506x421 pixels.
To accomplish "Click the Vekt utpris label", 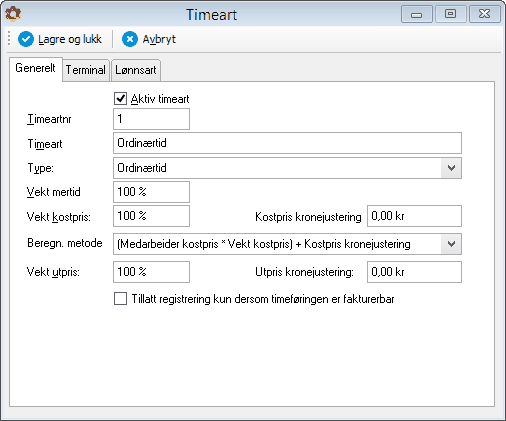I will click(x=53, y=272).
